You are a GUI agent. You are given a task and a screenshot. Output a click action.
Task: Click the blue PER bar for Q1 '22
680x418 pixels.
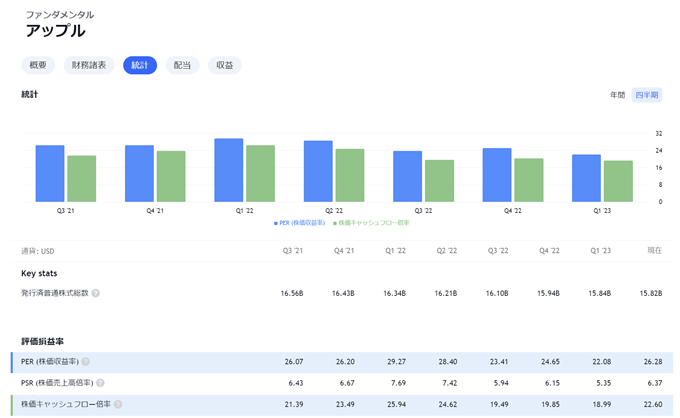coord(229,170)
